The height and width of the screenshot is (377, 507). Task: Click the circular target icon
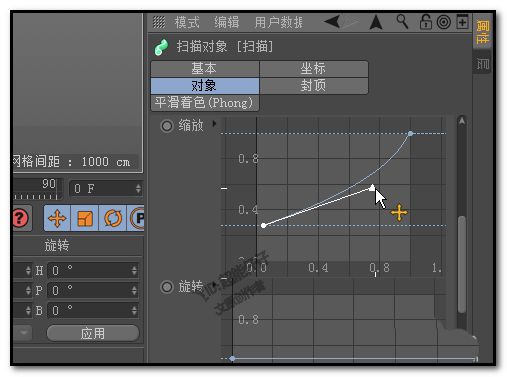click(x=444, y=22)
